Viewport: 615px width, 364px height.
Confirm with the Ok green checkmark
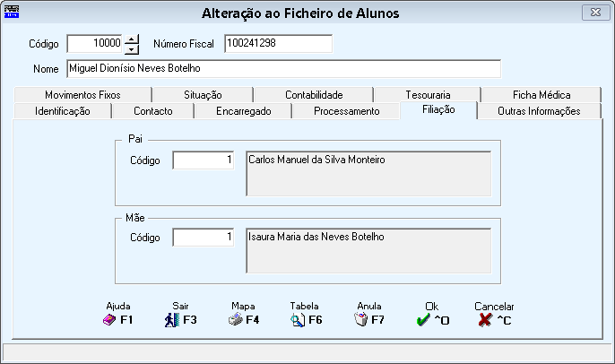coord(423,319)
